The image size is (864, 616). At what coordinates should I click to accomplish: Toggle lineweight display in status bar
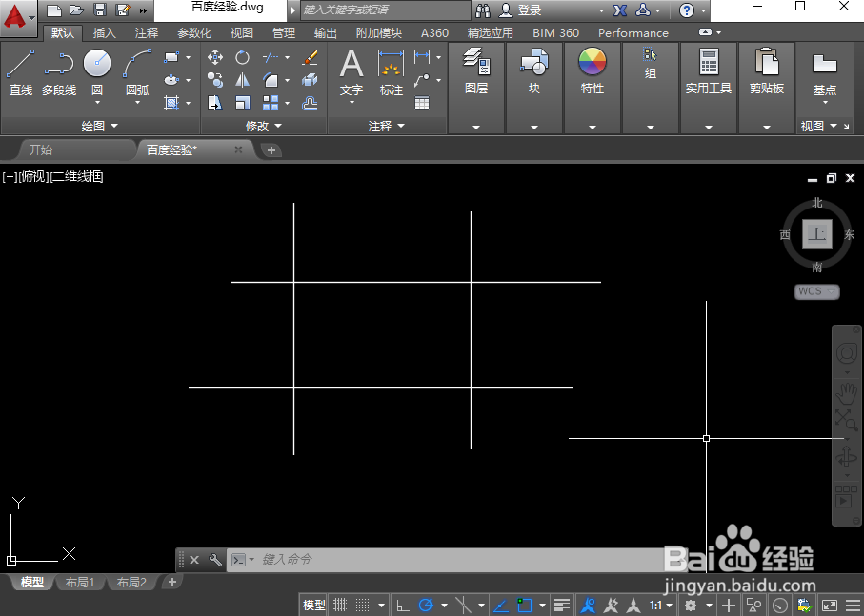coord(562,606)
